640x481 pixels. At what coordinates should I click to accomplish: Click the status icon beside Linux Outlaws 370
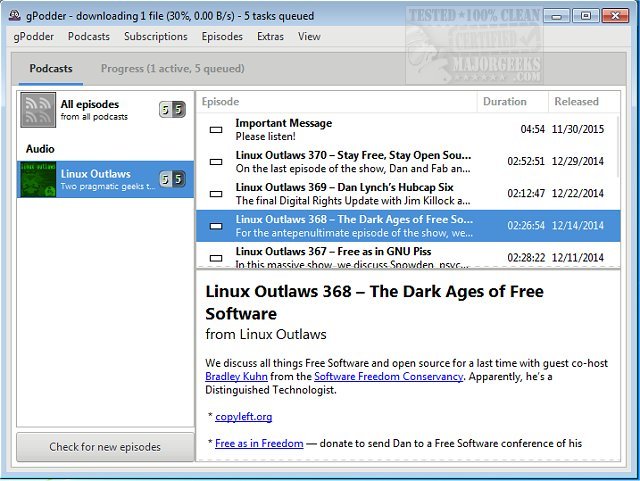(x=216, y=162)
